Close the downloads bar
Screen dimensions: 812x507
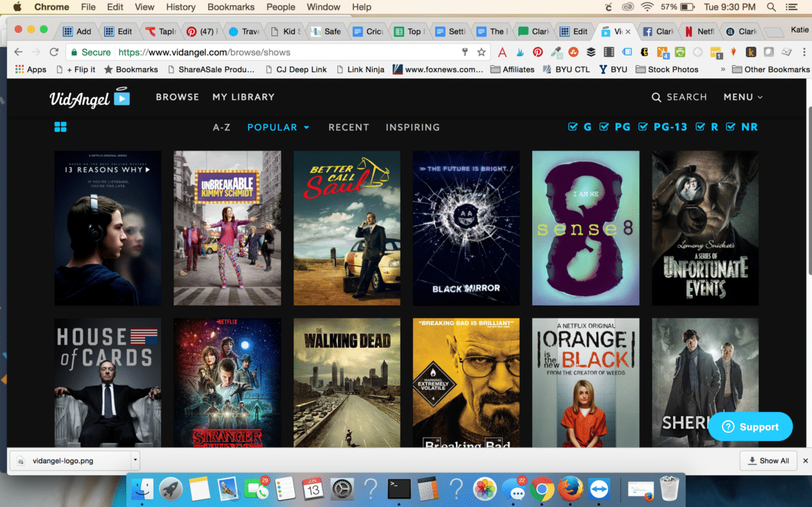(x=805, y=461)
